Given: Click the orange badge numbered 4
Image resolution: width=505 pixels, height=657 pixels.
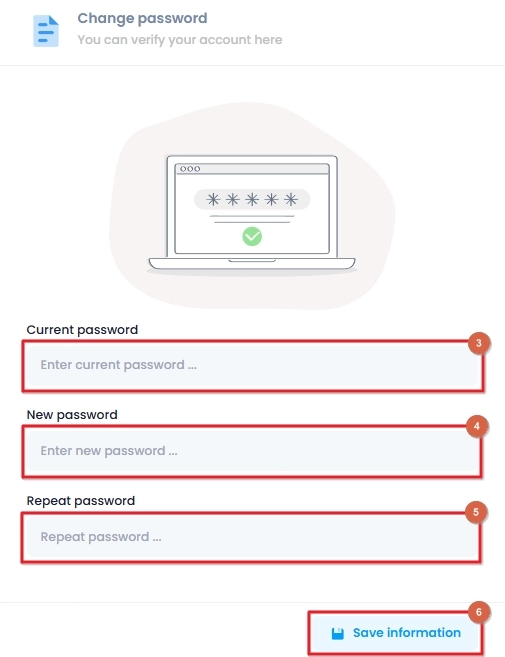Looking at the screenshot, I should pyautogui.click(x=477, y=426).
